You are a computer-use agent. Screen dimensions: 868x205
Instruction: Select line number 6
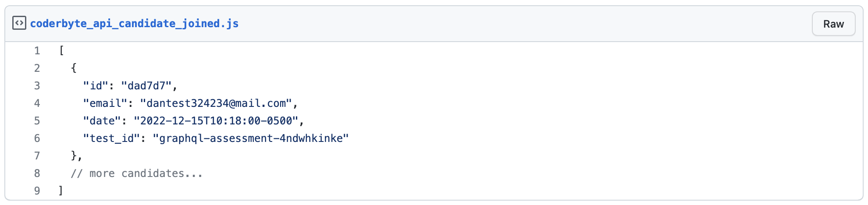(x=37, y=138)
